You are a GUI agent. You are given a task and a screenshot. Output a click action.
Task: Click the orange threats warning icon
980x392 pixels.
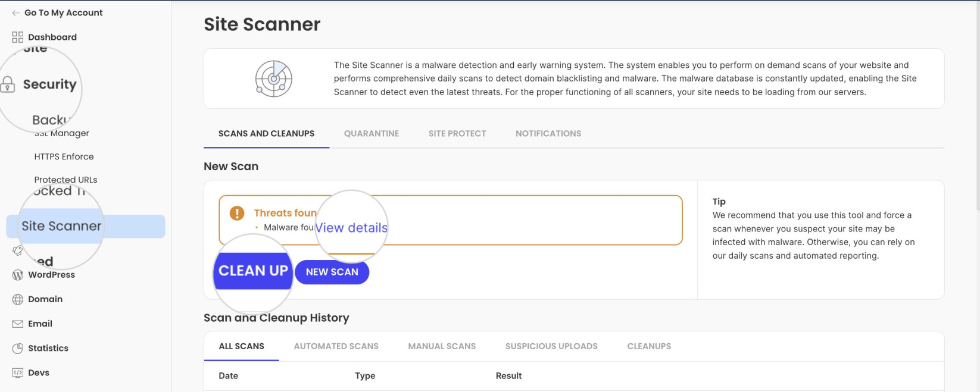(237, 213)
